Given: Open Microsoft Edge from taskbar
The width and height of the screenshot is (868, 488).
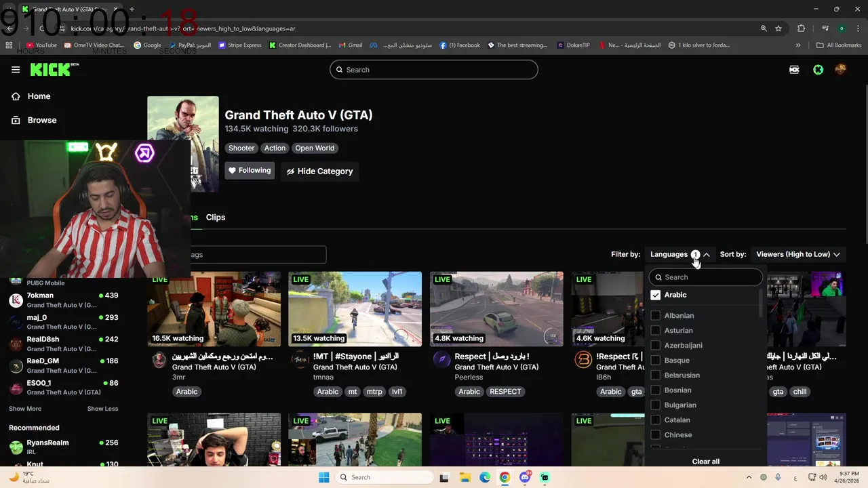Looking at the screenshot, I should [485, 477].
